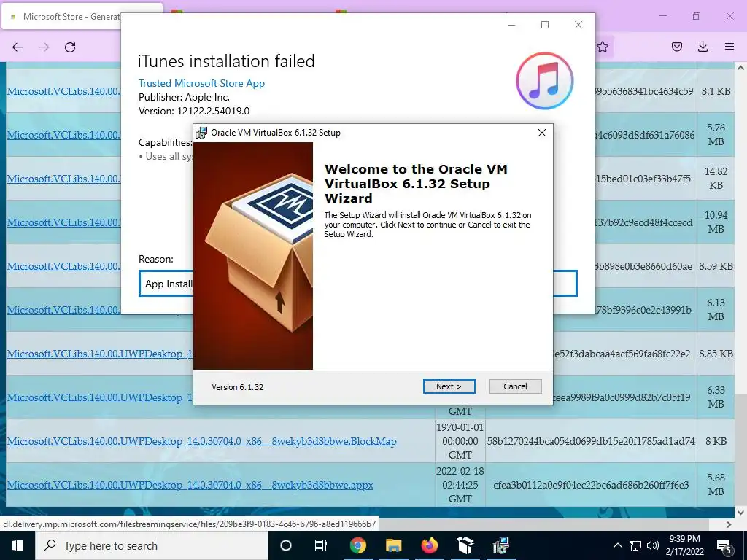Launch Google Chrome from taskbar
747x560 pixels.
point(357,545)
